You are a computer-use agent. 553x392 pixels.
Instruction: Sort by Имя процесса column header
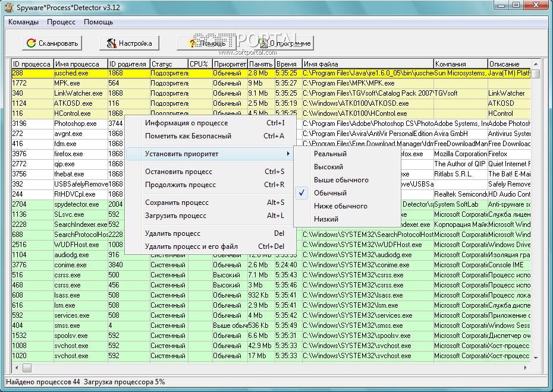(x=77, y=64)
